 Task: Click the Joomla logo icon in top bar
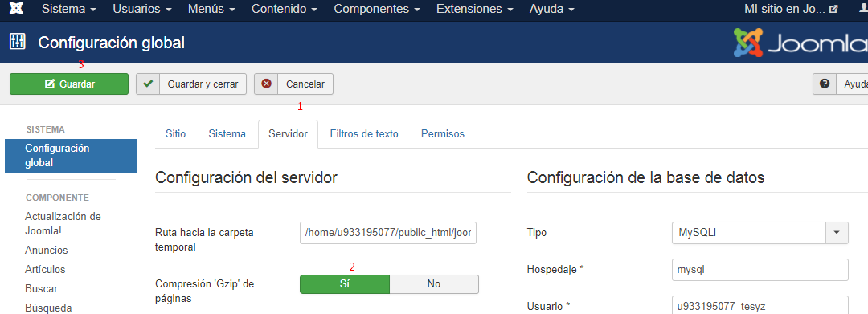17,9
